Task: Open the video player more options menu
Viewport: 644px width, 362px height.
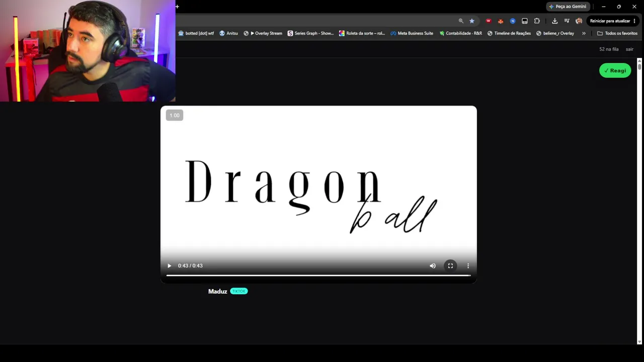Action: click(x=468, y=265)
